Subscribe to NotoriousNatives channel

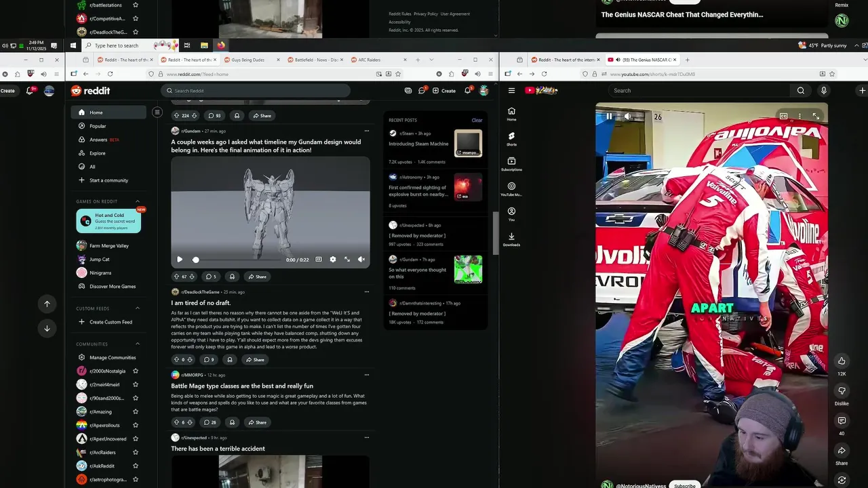(x=685, y=485)
